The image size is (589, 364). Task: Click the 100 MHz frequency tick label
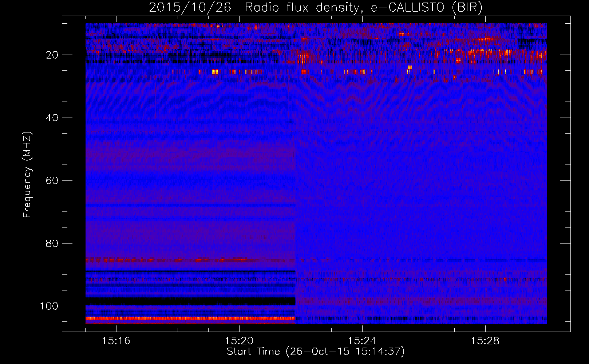49,306
